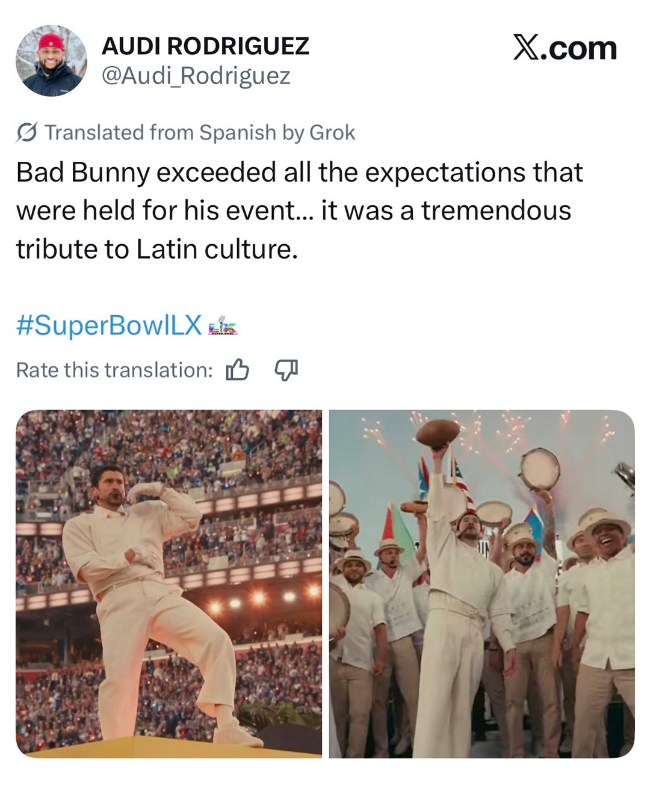
Task: Open the @Audi_Rodriguez handle link
Action: (x=196, y=76)
